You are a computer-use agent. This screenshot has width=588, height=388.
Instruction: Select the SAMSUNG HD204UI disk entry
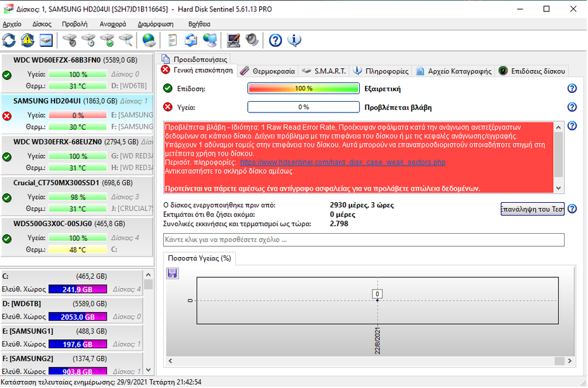tap(77, 114)
